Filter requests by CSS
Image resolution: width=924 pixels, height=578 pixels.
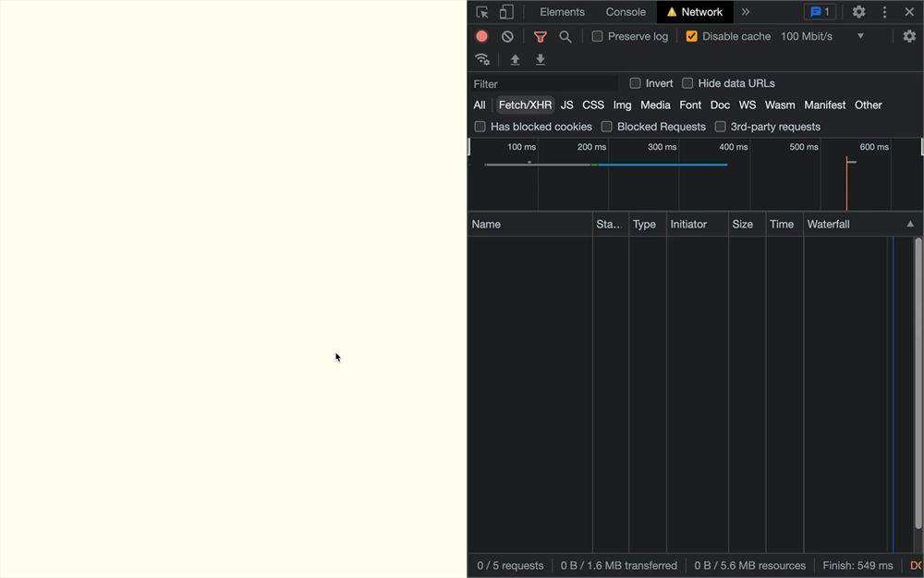tap(593, 105)
